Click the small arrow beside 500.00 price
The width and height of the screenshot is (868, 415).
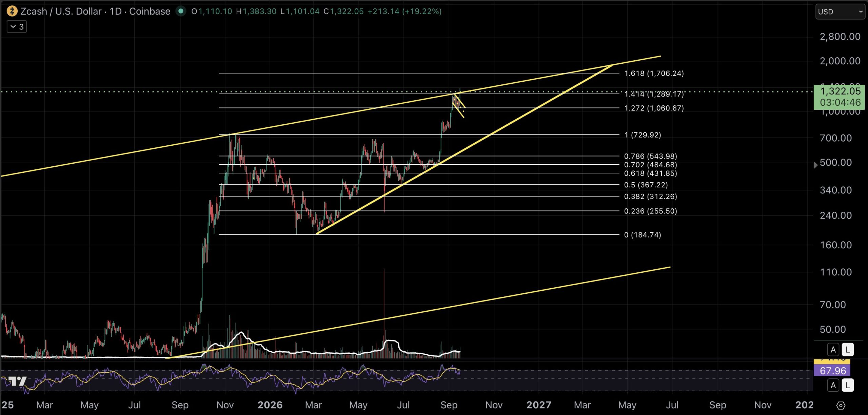pos(815,165)
